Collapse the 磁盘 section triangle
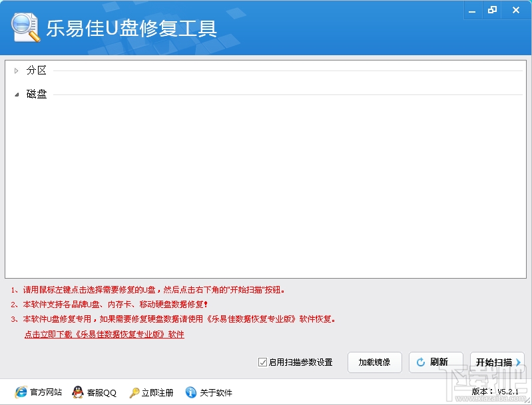532x405 pixels. point(17,94)
